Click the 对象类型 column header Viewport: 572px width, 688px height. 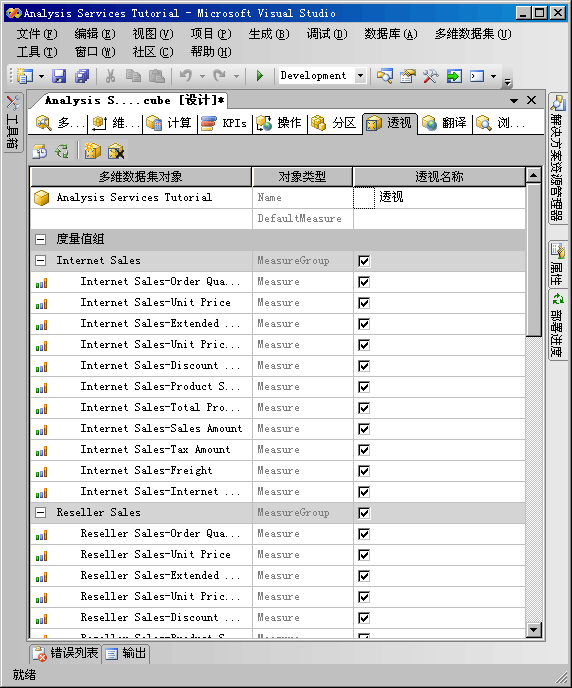pyautogui.click(x=302, y=177)
